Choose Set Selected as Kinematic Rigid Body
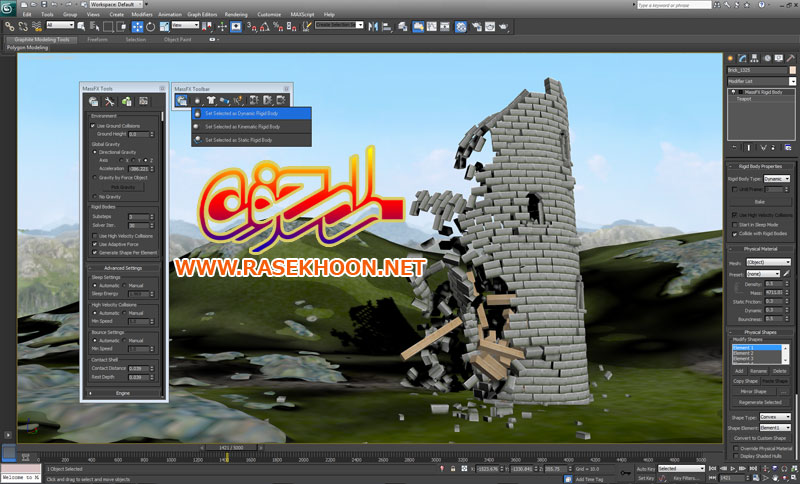The height and width of the screenshot is (484, 800). tap(252, 126)
